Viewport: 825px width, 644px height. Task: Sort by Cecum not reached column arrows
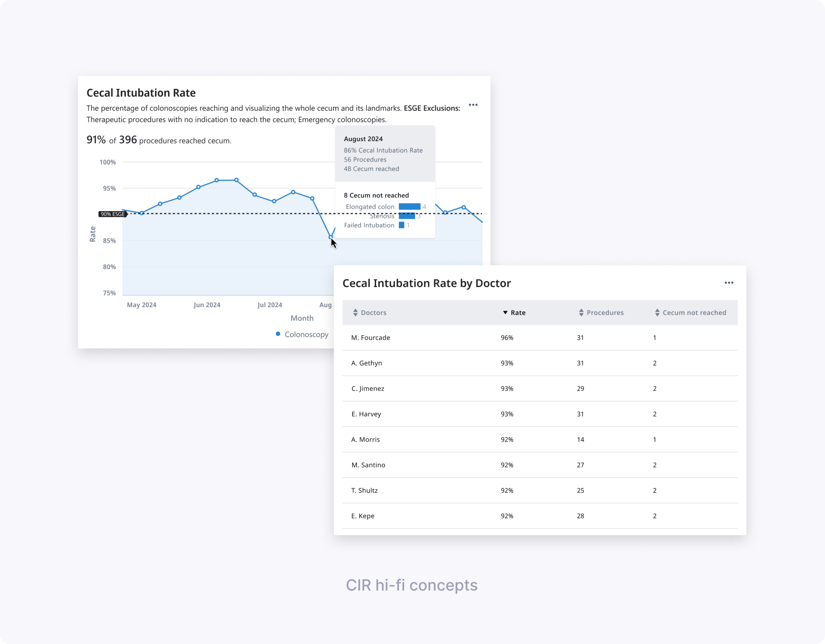click(657, 313)
